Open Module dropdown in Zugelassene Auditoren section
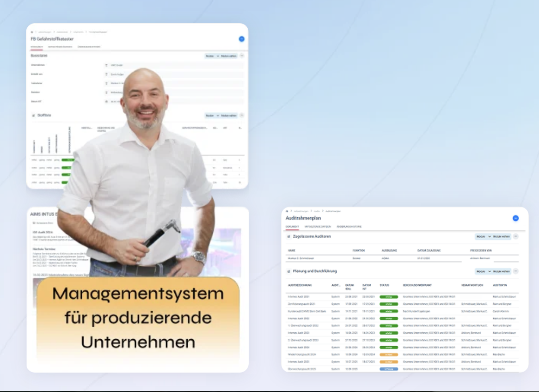Screen dimensions: 539x392 pyautogui.click(x=484, y=237)
